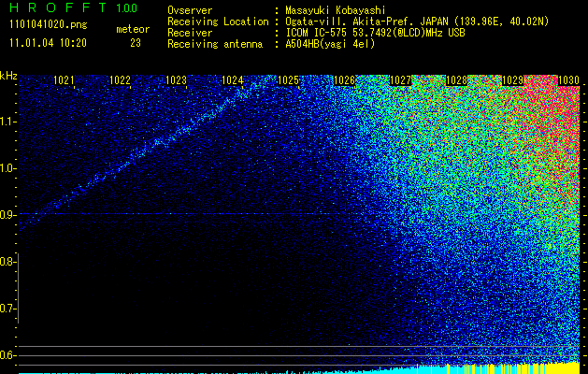This screenshot has height=374, width=588.
Task: Click the 1021 time marker
Action: tap(64, 80)
